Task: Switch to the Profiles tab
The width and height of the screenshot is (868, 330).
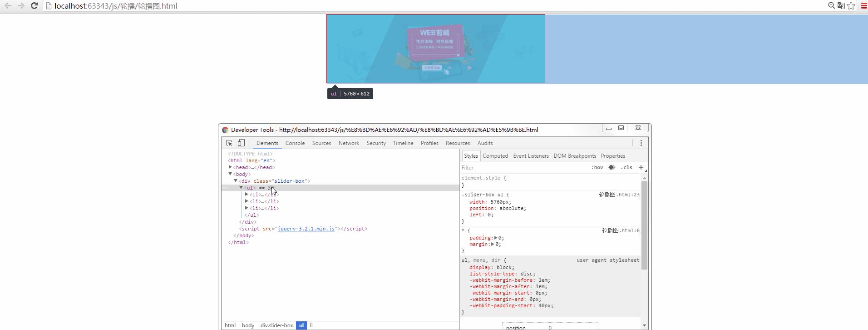Action: click(429, 143)
